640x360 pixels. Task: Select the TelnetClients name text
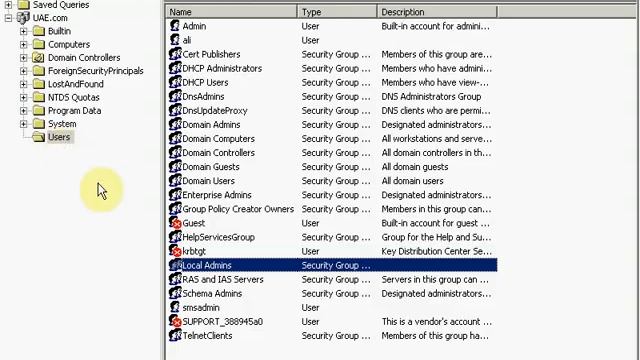207,336
